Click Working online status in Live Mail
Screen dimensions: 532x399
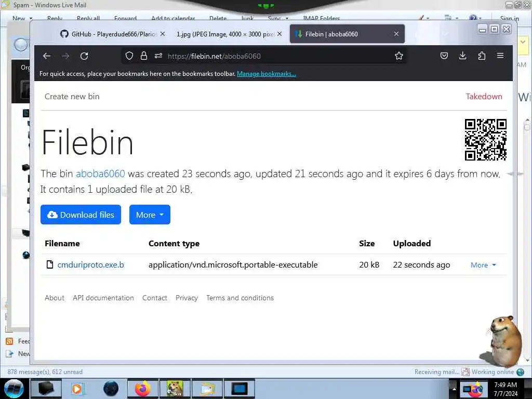click(493, 372)
